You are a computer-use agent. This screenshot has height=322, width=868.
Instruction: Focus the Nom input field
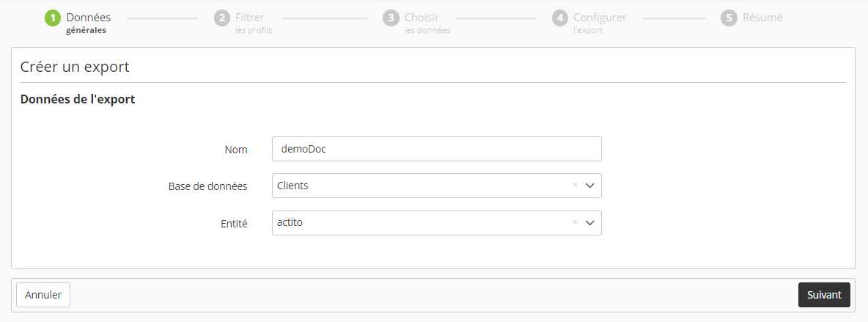click(436, 149)
